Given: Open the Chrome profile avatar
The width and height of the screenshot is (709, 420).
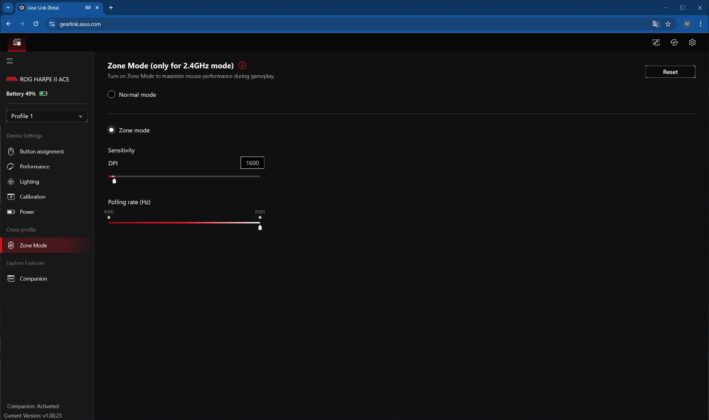Looking at the screenshot, I should (686, 24).
